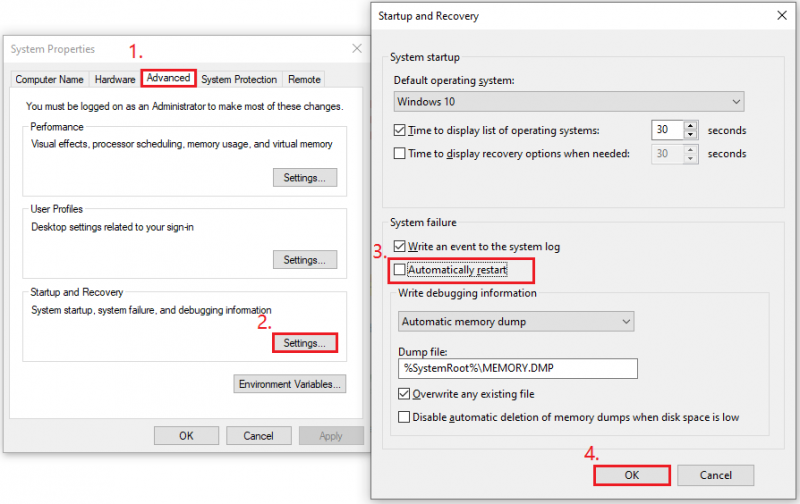The width and height of the screenshot is (800, 504).
Task: Enable Disable automatic deletion of memory dumps
Action: click(404, 417)
